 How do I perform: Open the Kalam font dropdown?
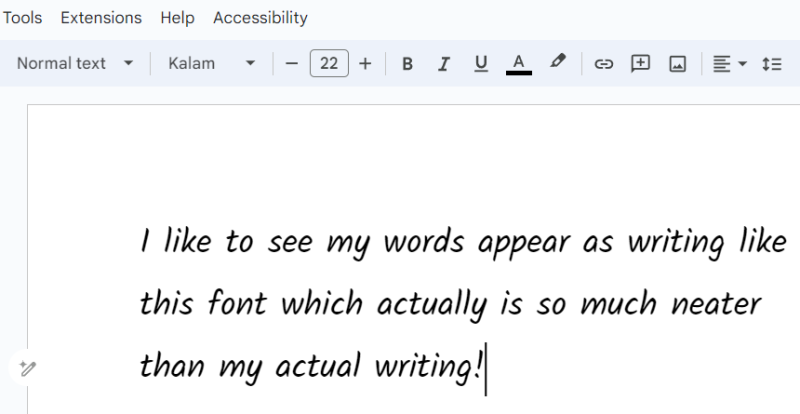coord(212,64)
